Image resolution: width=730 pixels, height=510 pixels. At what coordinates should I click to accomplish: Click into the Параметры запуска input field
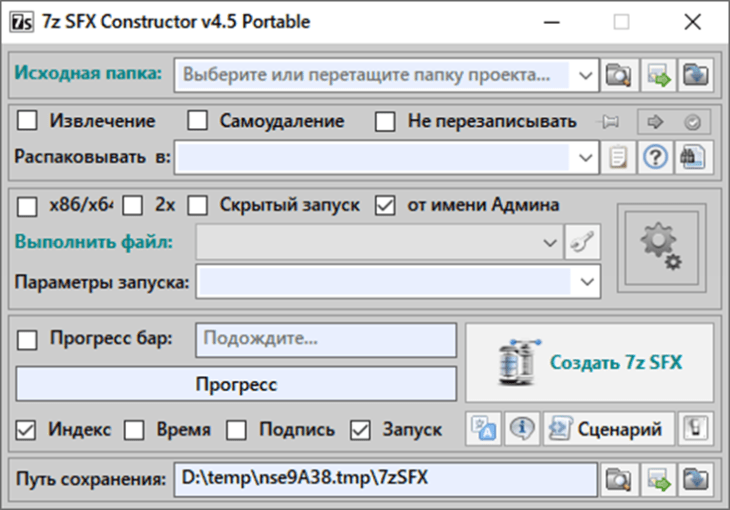coord(385,281)
